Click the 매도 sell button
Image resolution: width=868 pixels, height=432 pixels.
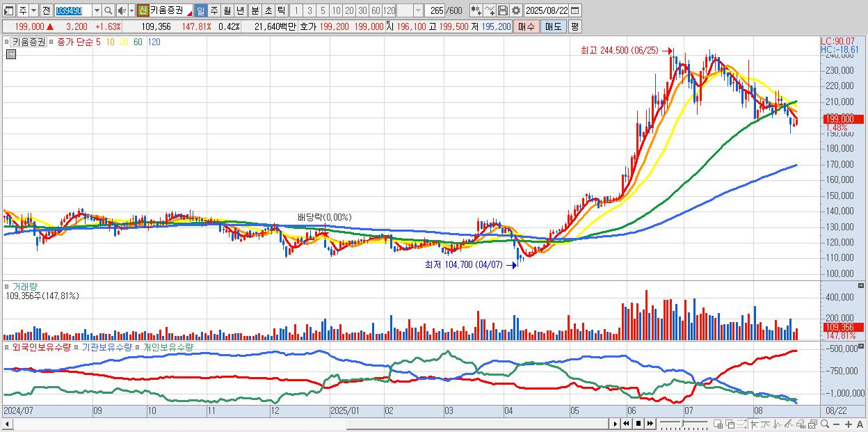554,26
